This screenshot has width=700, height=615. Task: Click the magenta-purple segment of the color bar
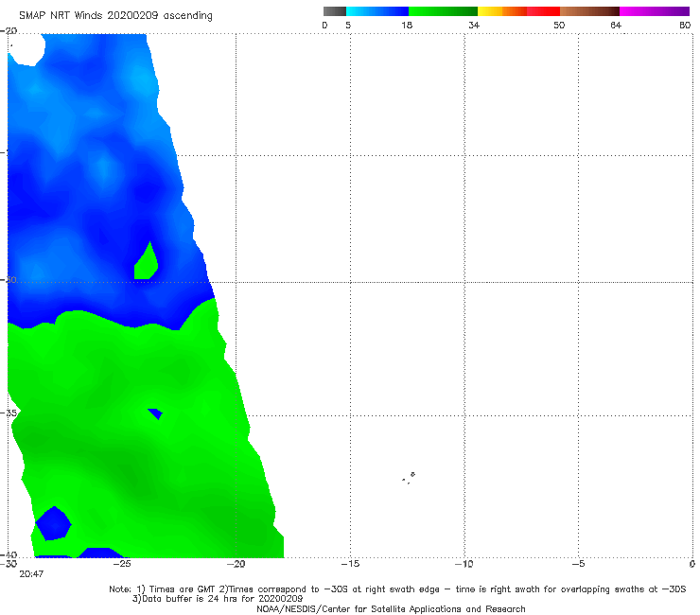[x=655, y=11]
